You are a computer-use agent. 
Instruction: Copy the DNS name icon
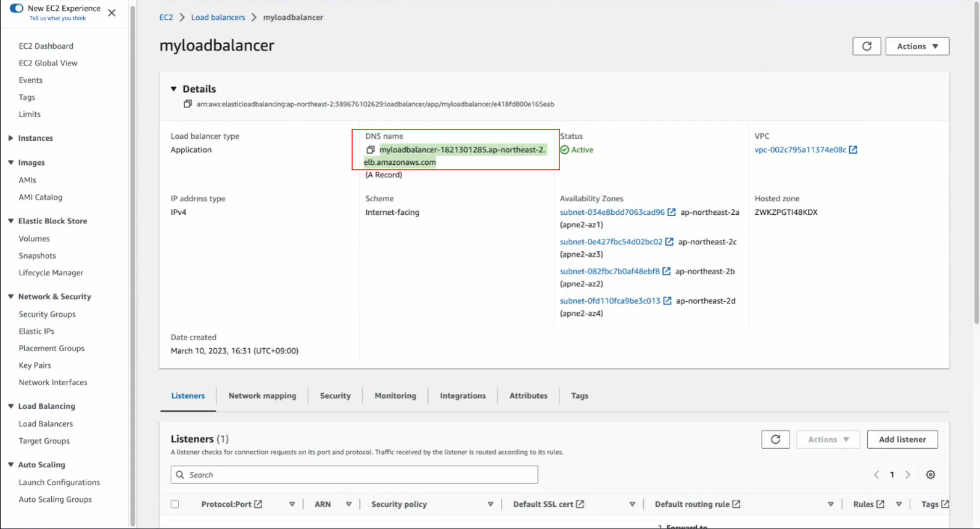click(x=371, y=149)
